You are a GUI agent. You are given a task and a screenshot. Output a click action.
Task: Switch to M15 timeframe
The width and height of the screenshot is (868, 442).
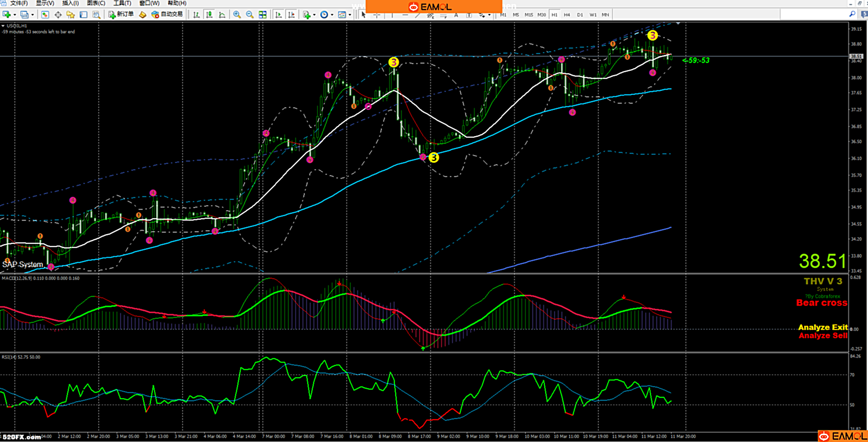click(528, 15)
